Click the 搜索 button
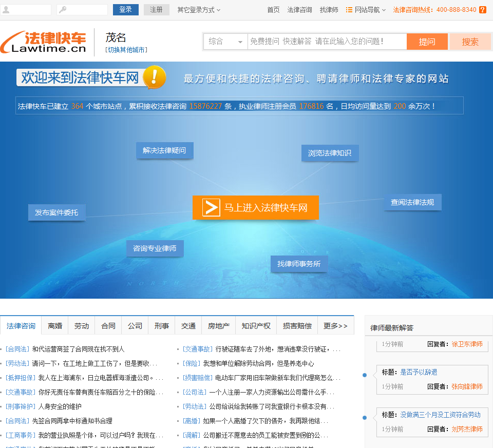Viewport: 493px width, 448px height. pyautogui.click(x=470, y=42)
